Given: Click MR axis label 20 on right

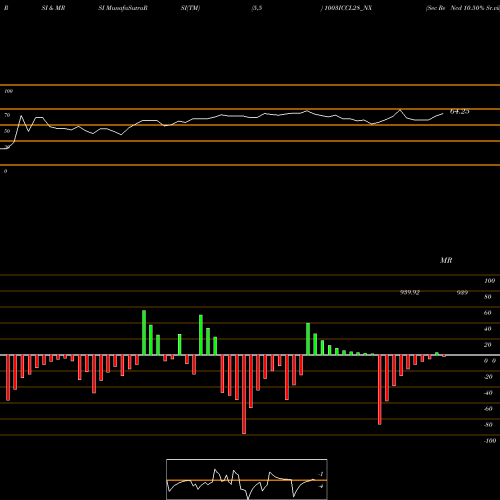Looking at the screenshot, I should pyautogui.click(x=488, y=345).
